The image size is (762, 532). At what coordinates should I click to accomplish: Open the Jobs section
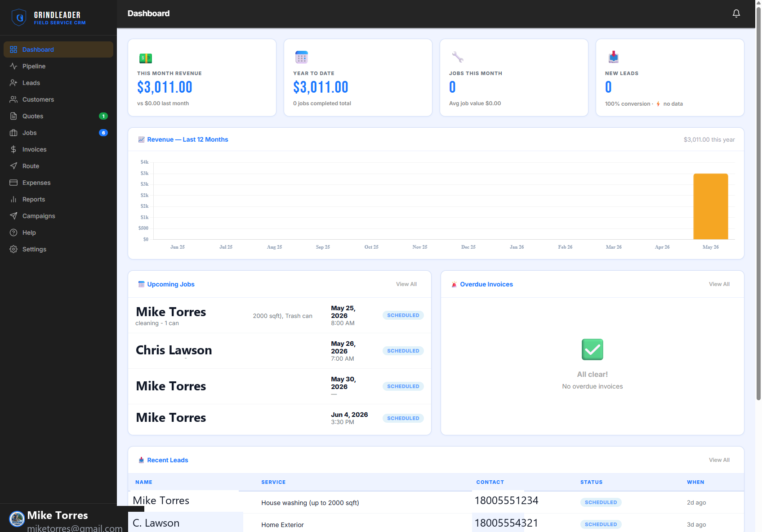[x=58, y=133]
